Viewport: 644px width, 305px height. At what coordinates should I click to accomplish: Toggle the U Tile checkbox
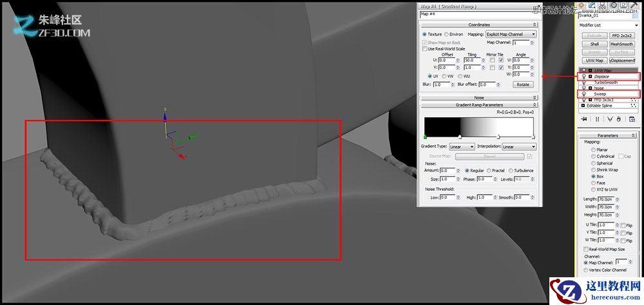[x=501, y=60]
